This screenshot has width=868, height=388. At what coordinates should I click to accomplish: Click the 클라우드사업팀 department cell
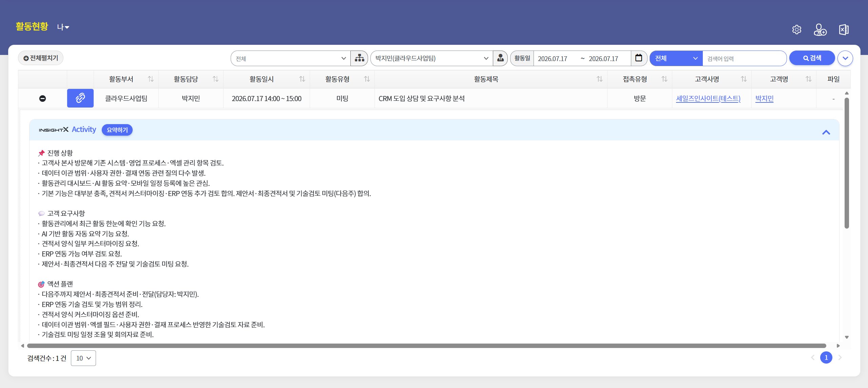point(126,98)
